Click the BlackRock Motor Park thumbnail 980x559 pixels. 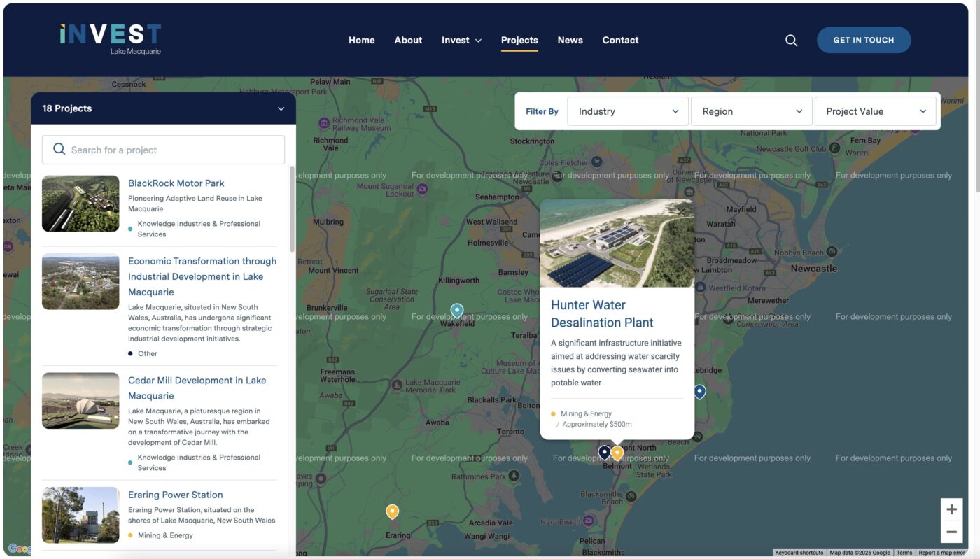[80, 204]
